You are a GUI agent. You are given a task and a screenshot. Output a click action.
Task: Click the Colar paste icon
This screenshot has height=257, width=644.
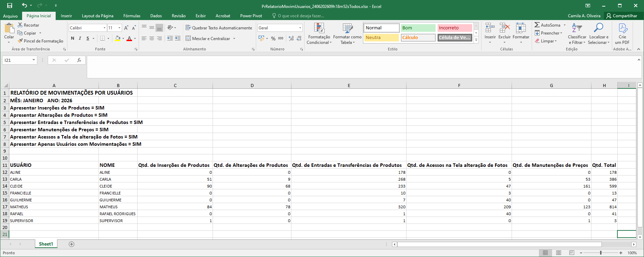(x=9, y=29)
